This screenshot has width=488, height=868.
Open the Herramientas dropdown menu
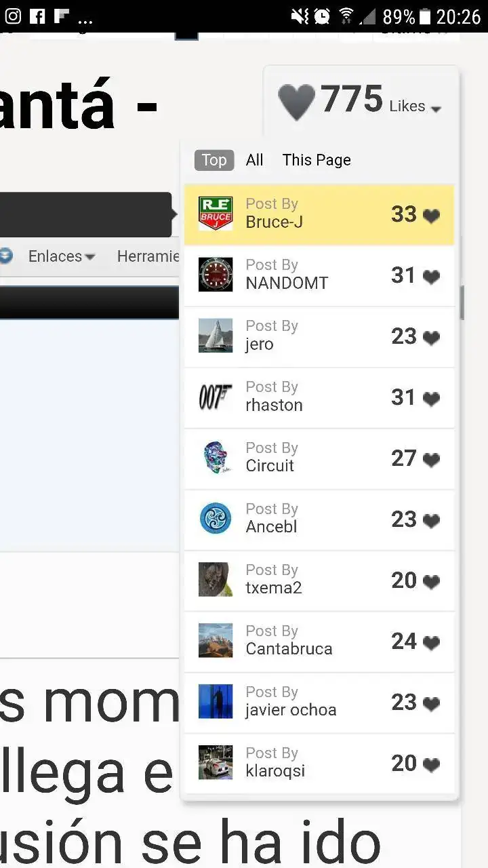click(148, 256)
